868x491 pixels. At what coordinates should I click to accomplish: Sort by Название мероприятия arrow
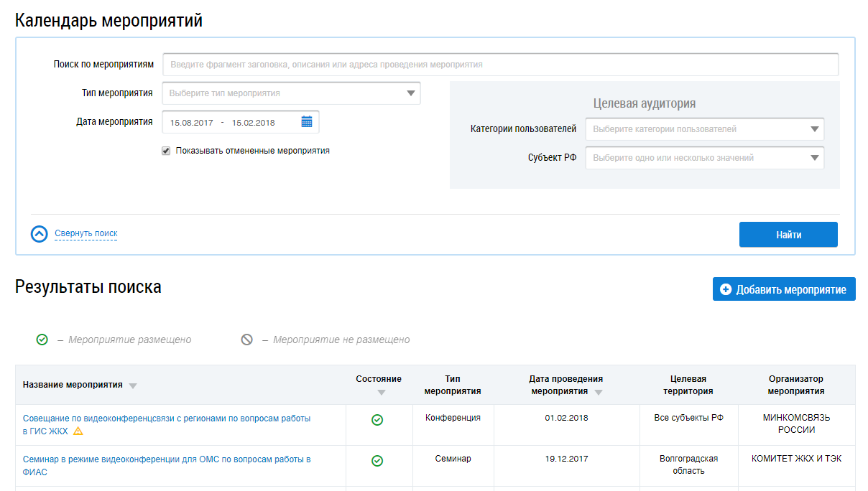tap(132, 385)
